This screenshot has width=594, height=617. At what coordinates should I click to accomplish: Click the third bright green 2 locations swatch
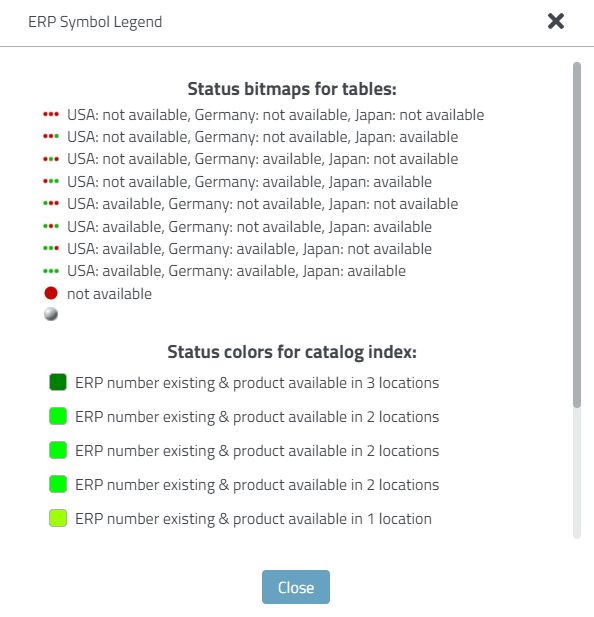click(58, 484)
